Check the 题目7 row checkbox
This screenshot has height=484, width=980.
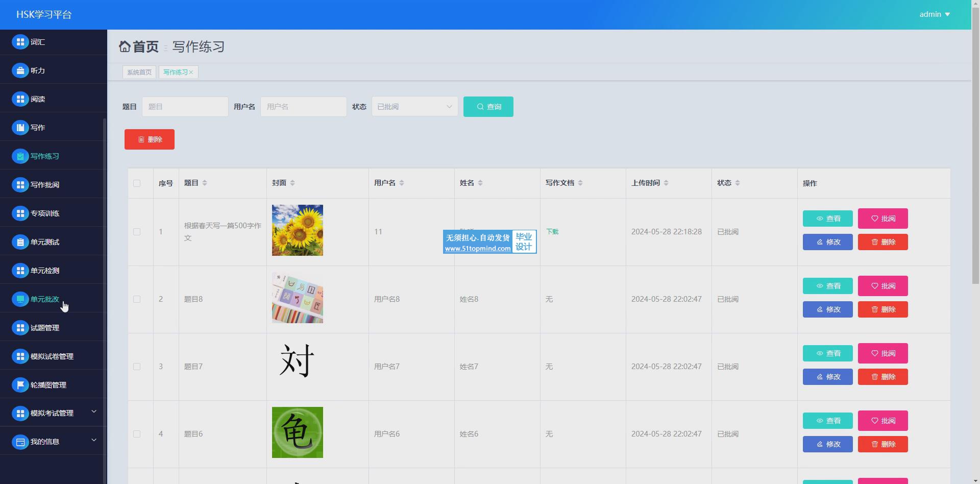coord(137,367)
